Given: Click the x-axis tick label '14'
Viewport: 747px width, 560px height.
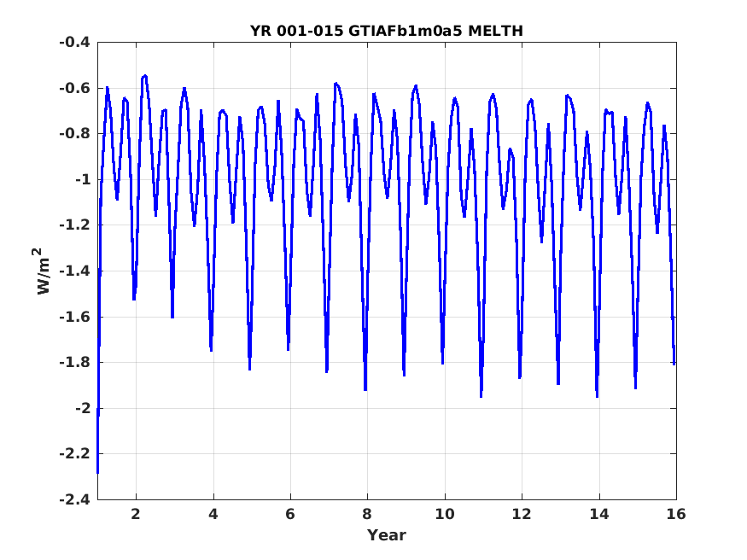Looking at the screenshot, I should (598, 514).
